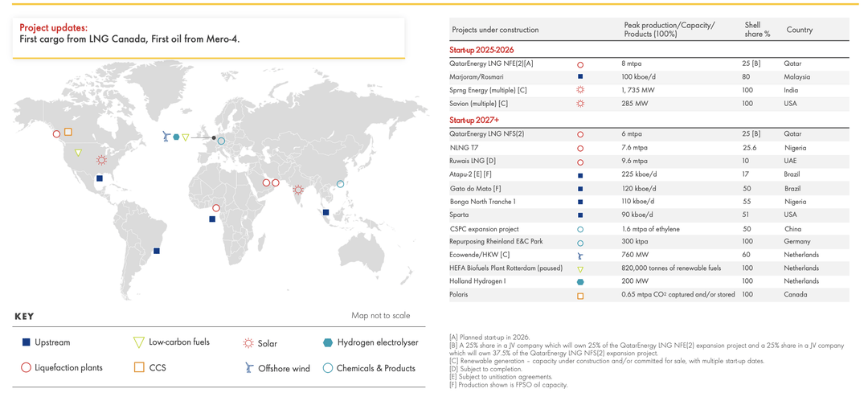The height and width of the screenshot is (393, 868).
Task: Select the 'Country' column header
Action: [800, 30]
